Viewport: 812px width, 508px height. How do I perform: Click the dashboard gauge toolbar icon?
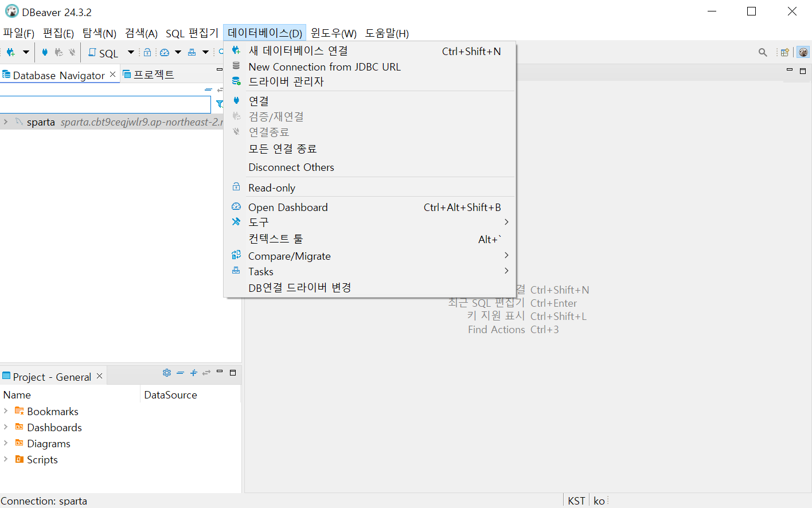coord(165,52)
